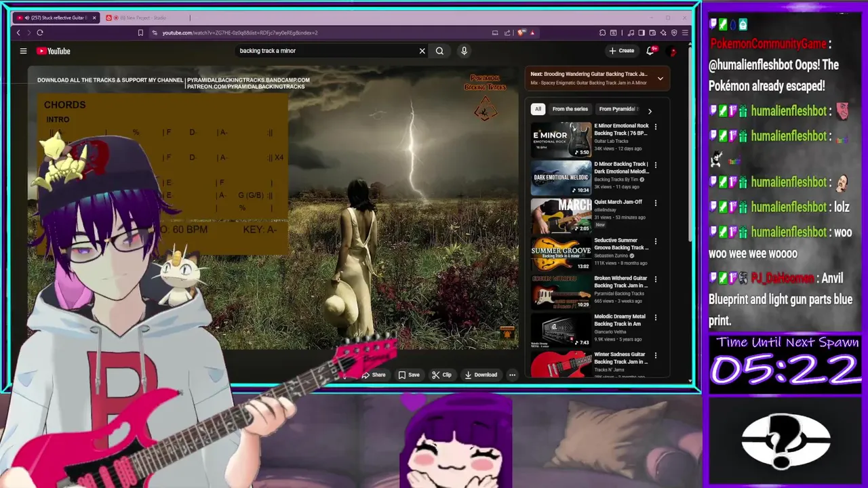This screenshot has height=488, width=868.
Task: Open E Minor video thumbnail
Action: (561, 139)
